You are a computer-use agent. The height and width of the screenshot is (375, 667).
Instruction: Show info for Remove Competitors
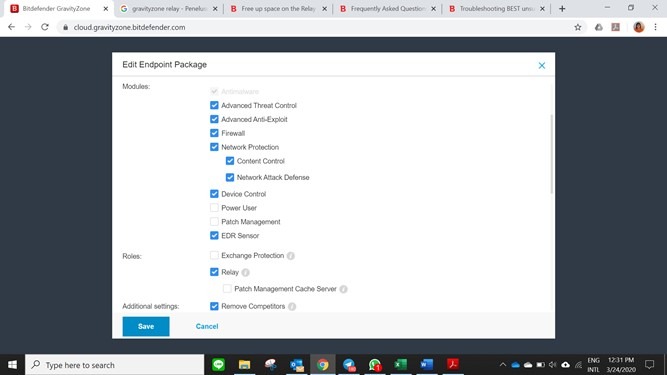(x=292, y=307)
